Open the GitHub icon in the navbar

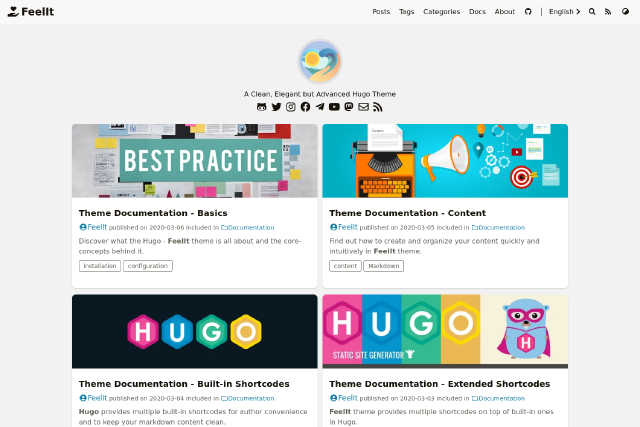pyautogui.click(x=528, y=12)
